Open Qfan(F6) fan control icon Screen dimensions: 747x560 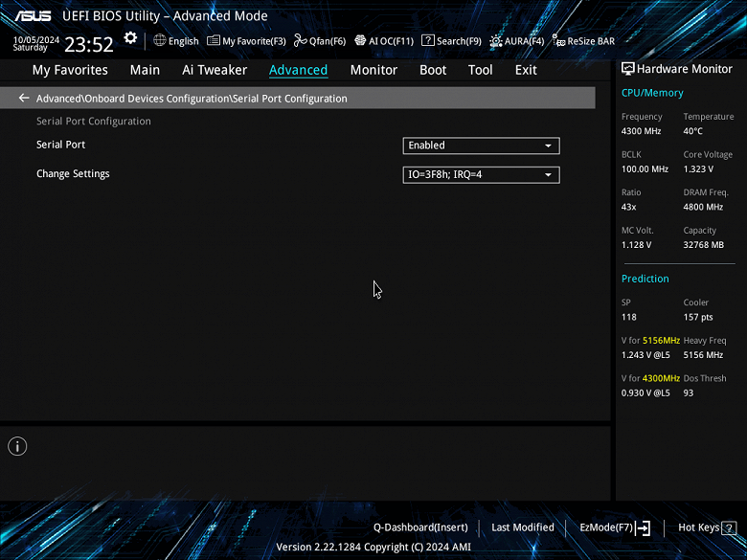click(300, 40)
